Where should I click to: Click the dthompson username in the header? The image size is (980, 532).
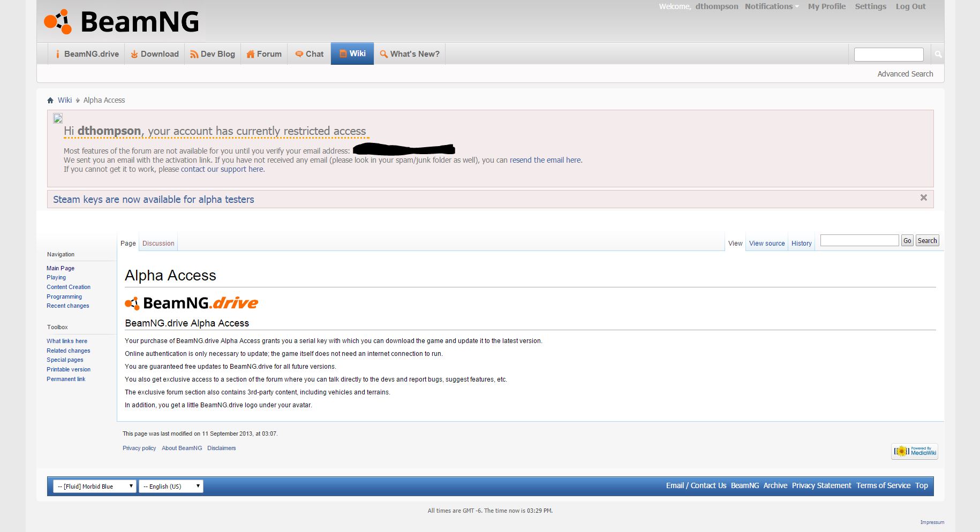[717, 6]
